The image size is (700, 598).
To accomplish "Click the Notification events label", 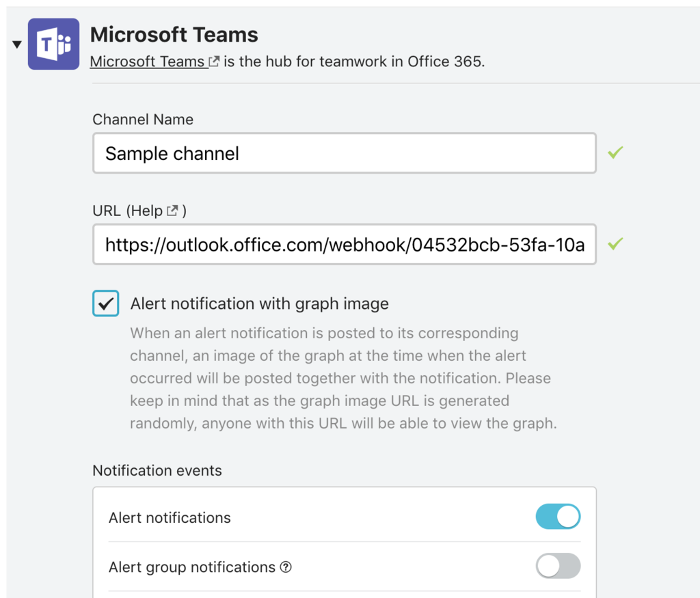I will 157,470.
